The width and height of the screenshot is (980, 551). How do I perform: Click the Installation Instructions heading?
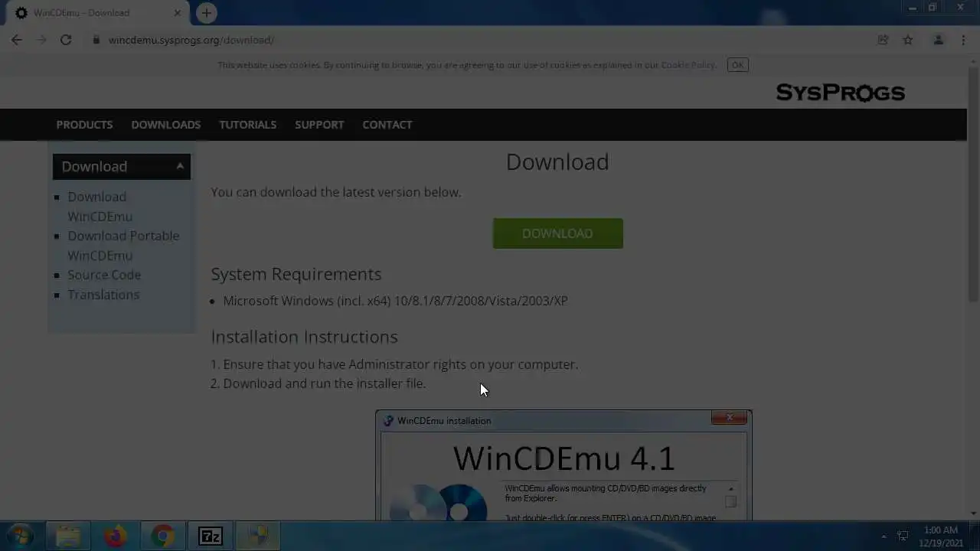click(305, 337)
